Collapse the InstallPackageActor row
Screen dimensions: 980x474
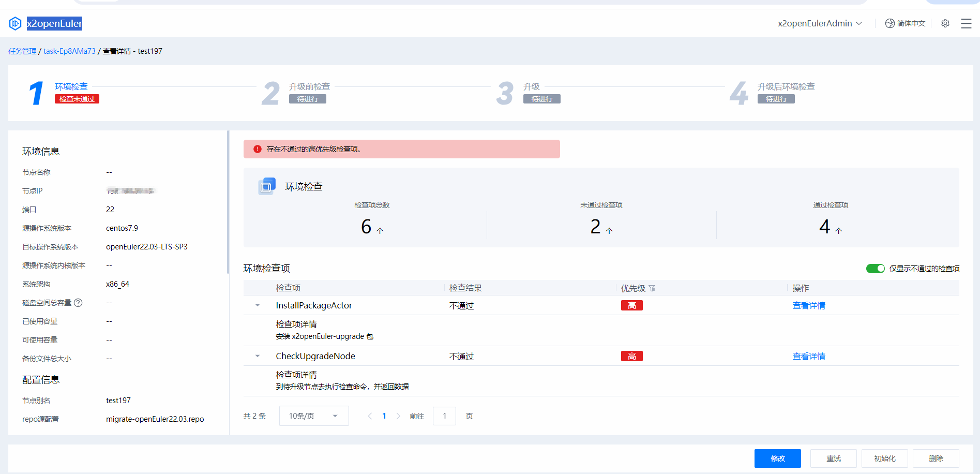[258, 305]
